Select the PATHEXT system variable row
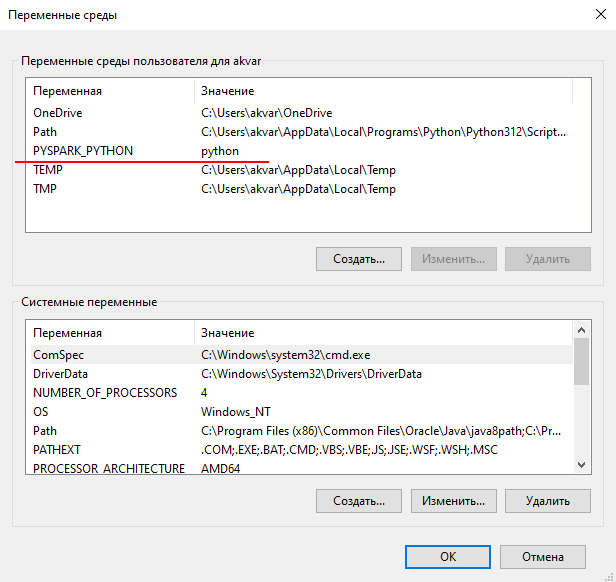The width and height of the screenshot is (616, 582). pos(302,450)
